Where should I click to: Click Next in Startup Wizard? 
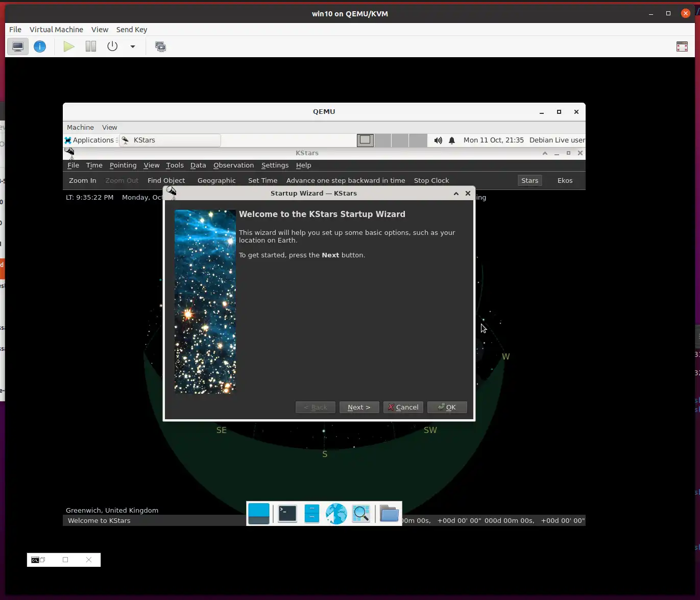pyautogui.click(x=359, y=407)
